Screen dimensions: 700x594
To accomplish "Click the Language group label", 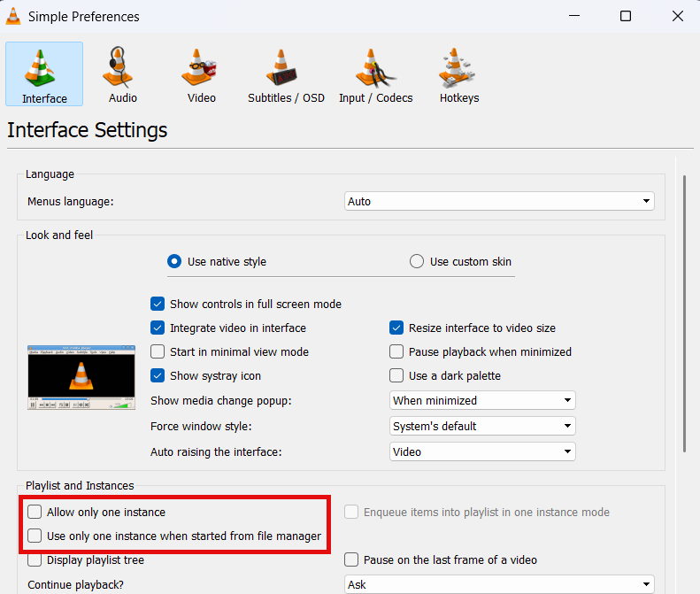I will pos(50,174).
